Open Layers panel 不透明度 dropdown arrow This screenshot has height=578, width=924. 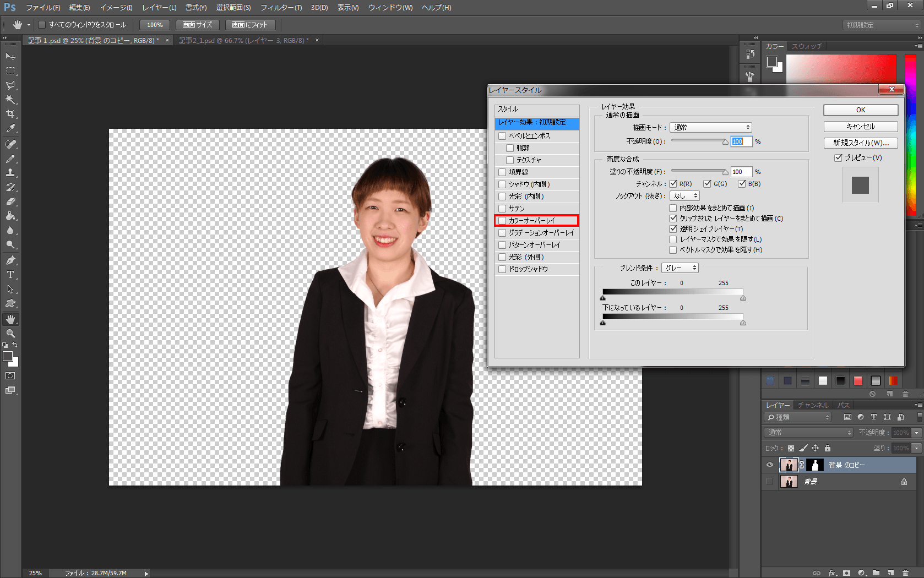917,433
